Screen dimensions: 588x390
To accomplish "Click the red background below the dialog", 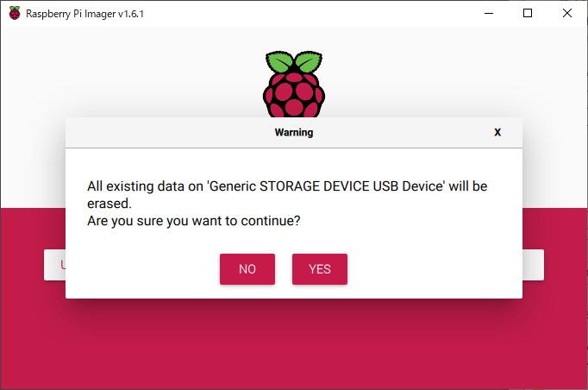I will click(x=294, y=343).
